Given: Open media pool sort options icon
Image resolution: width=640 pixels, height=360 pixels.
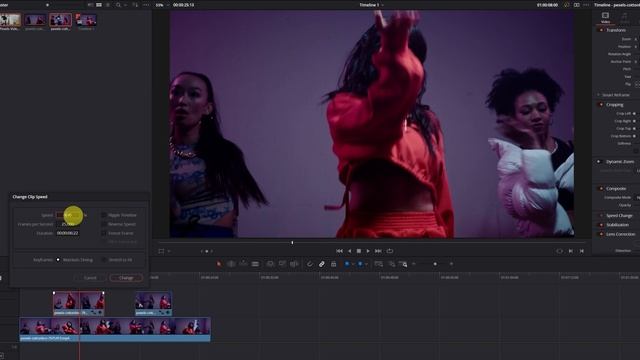Looking at the screenshot, I should pyautogui.click(x=135, y=5).
